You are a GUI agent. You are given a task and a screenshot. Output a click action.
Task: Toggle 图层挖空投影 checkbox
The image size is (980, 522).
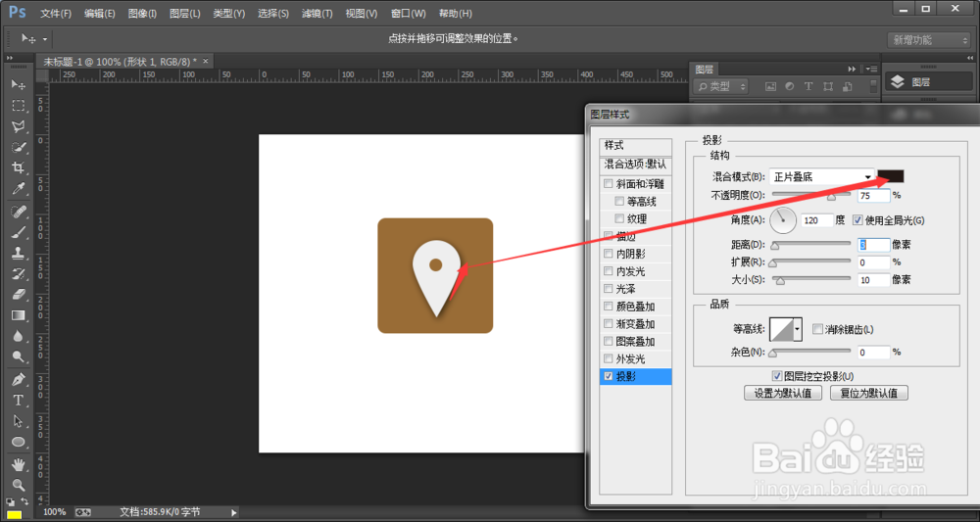[x=777, y=376]
